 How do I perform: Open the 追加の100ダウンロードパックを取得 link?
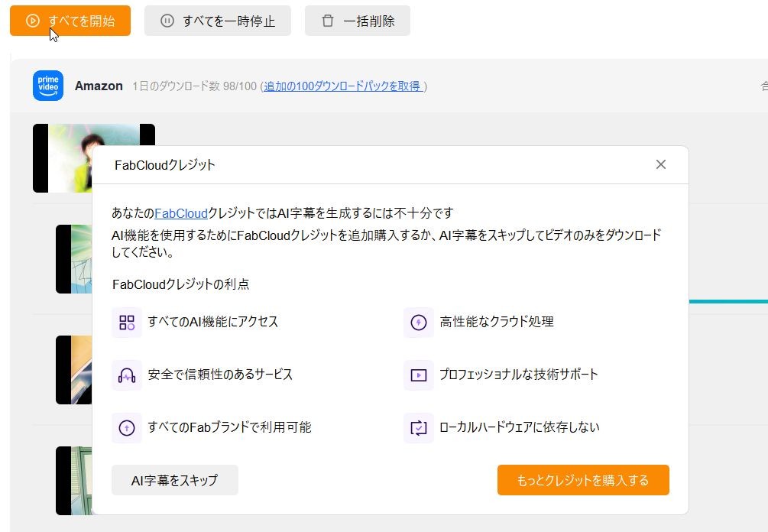(x=342, y=86)
